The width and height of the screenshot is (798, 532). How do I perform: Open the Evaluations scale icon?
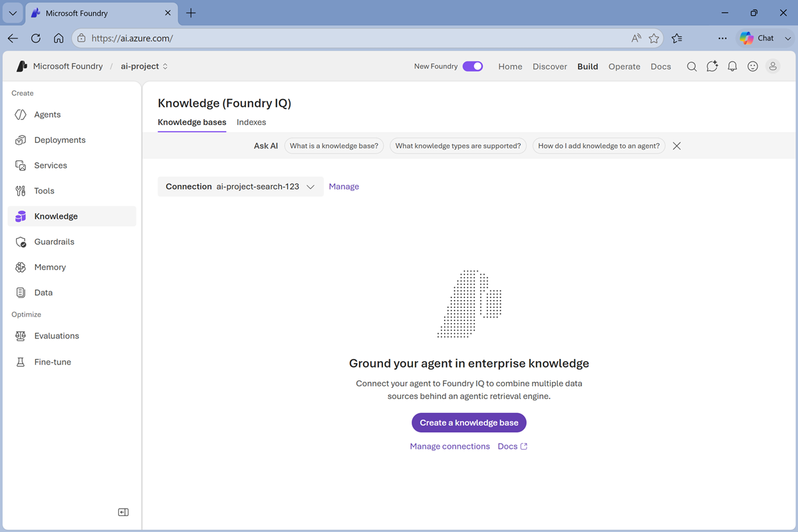click(x=21, y=336)
